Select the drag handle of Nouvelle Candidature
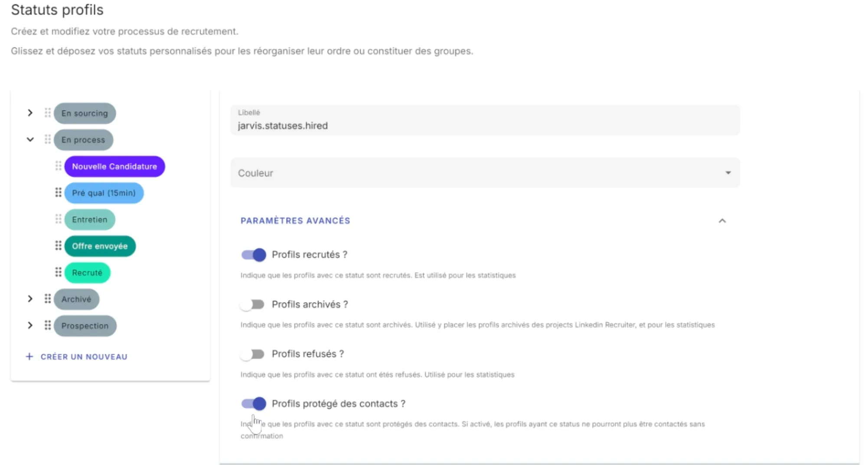Screen dimensions: 868x465 point(58,166)
